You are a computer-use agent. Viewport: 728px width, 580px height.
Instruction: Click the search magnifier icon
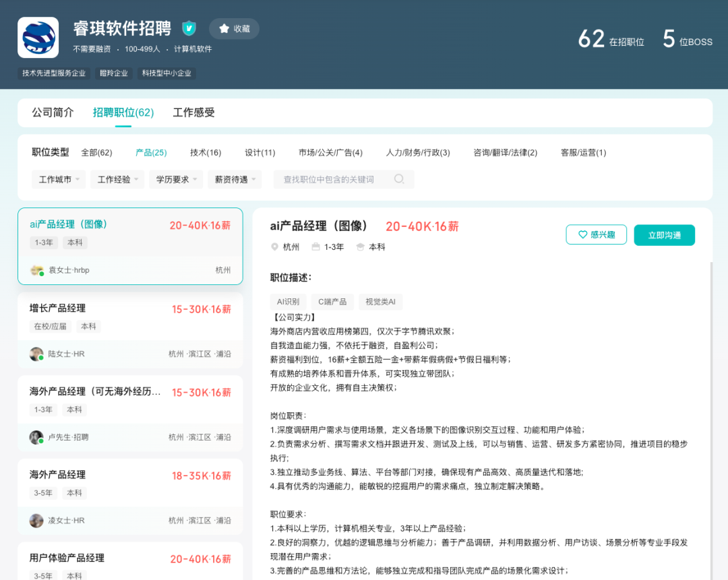click(x=399, y=179)
